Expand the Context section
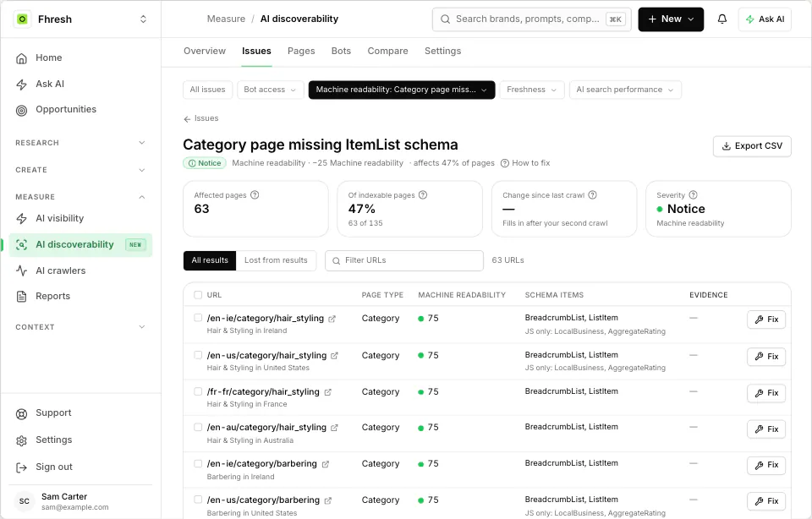Image resolution: width=812 pixels, height=519 pixels. point(80,327)
